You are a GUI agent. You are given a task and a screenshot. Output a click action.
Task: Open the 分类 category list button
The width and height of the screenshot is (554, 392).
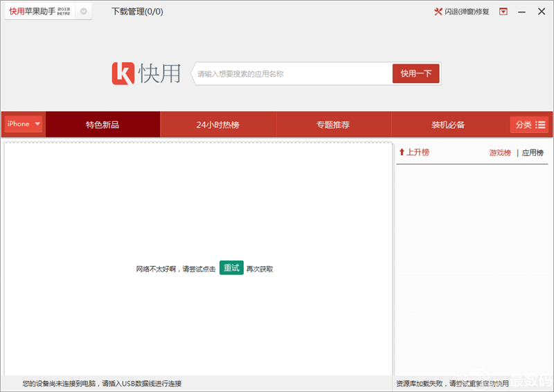point(529,125)
